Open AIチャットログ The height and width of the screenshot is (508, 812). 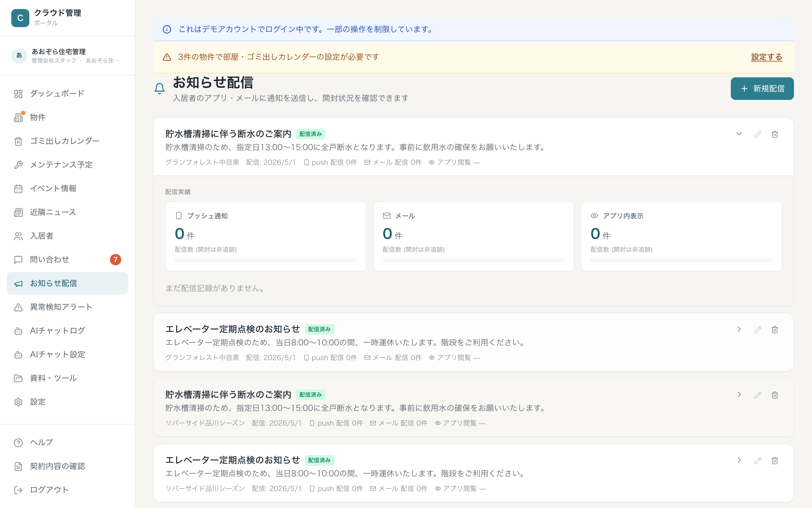pos(67,330)
